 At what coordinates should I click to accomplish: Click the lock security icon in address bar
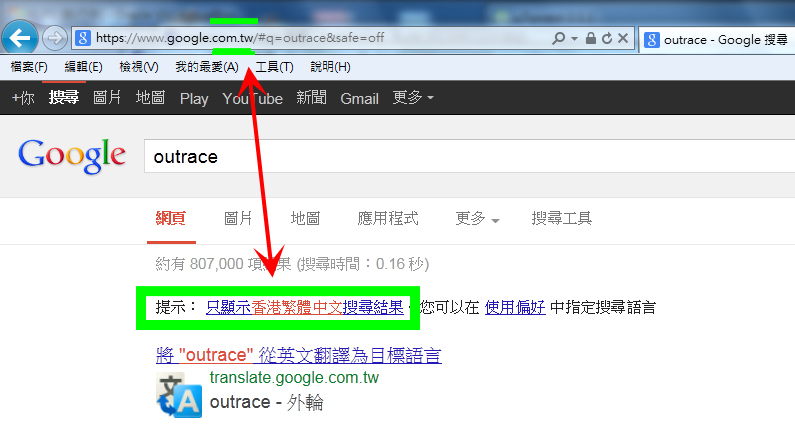(591, 38)
